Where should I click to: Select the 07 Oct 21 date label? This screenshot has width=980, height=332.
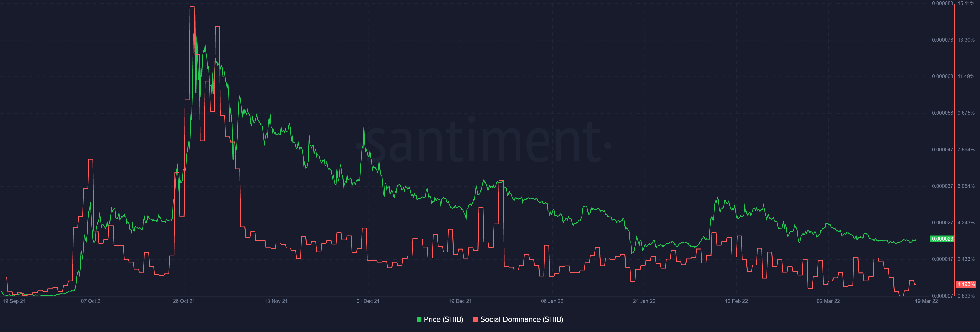tap(92, 301)
